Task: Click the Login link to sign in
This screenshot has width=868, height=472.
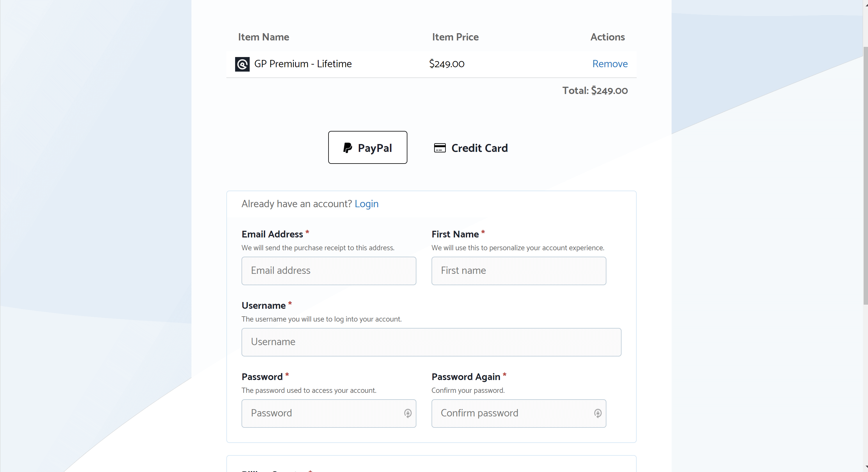Action: pos(367,203)
